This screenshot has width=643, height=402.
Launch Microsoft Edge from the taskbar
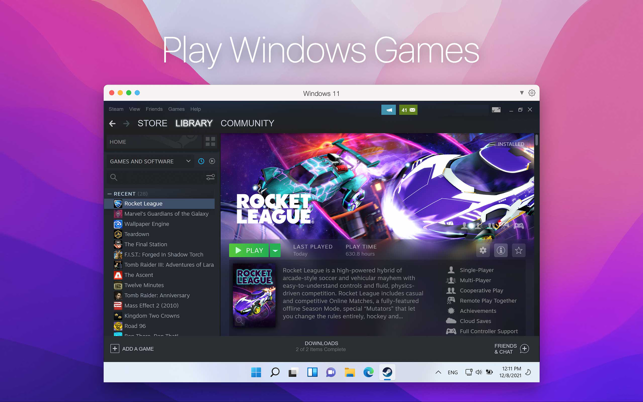pyautogui.click(x=368, y=372)
